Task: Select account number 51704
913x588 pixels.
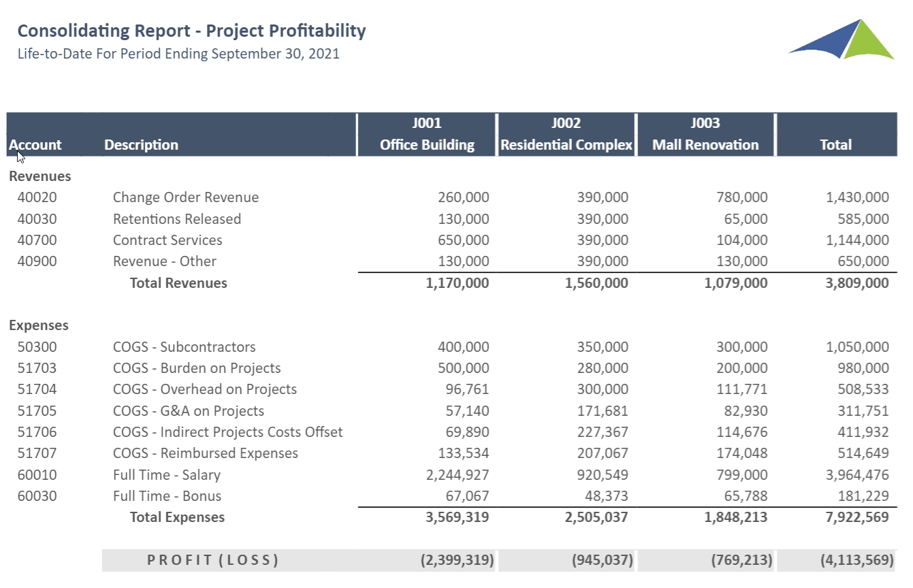Action: pos(37,389)
